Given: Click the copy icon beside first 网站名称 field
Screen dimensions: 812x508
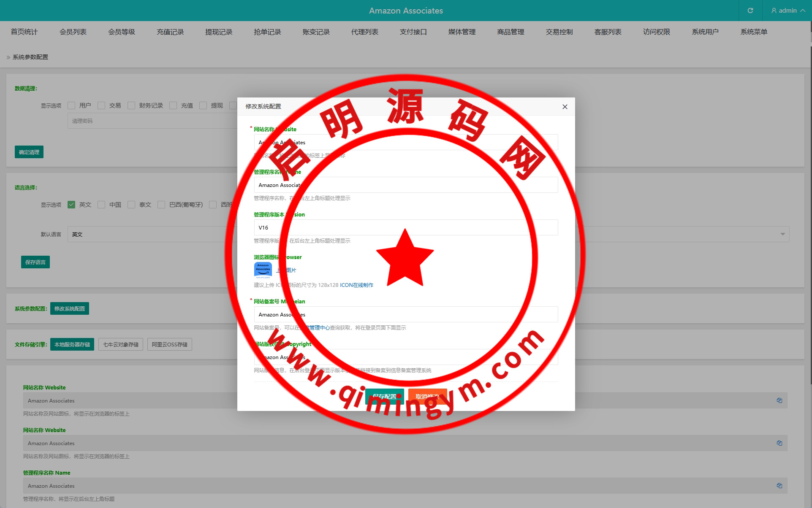Looking at the screenshot, I should (x=779, y=400).
